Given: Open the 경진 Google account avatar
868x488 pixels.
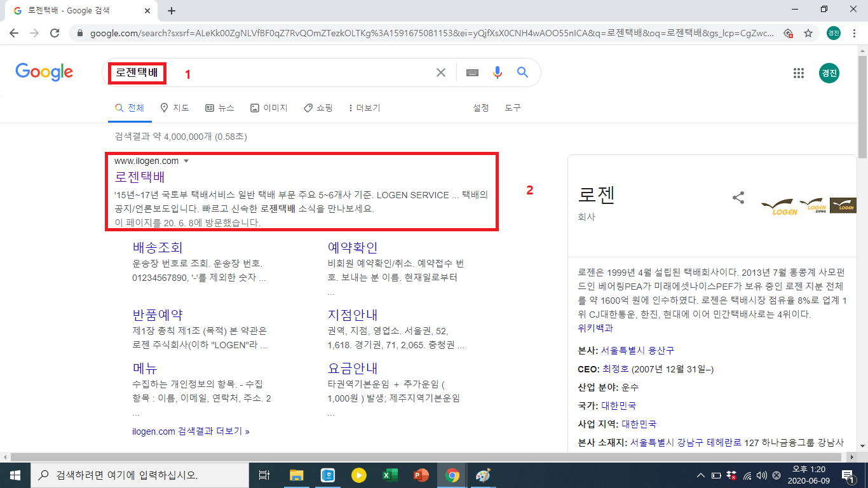Looking at the screenshot, I should pyautogui.click(x=829, y=73).
